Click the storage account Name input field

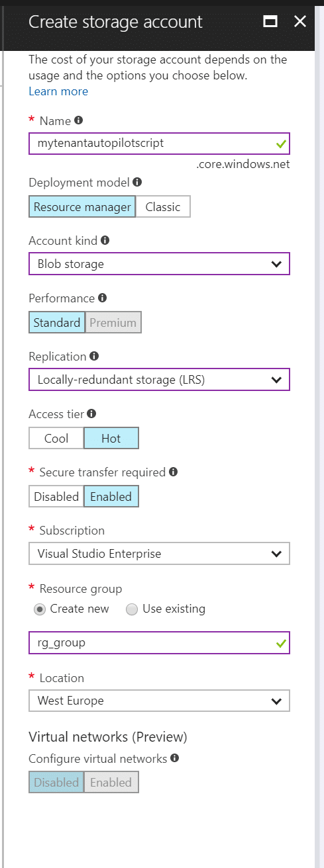point(159,144)
